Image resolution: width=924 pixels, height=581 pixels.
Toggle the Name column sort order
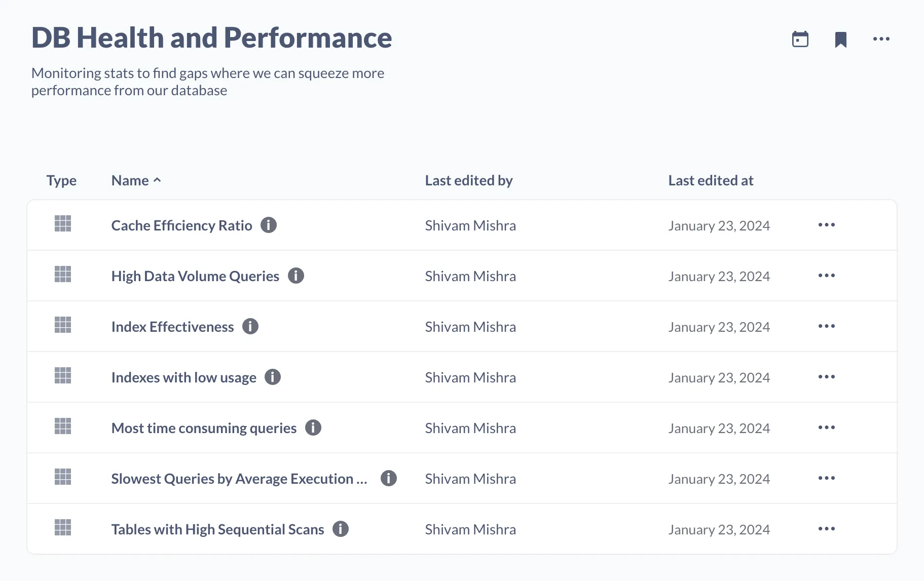[135, 180]
